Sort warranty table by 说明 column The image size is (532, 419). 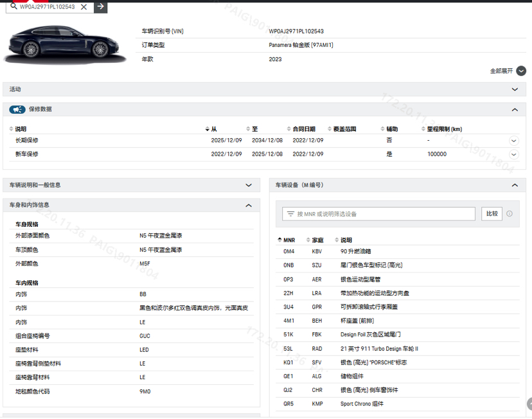tap(17, 129)
